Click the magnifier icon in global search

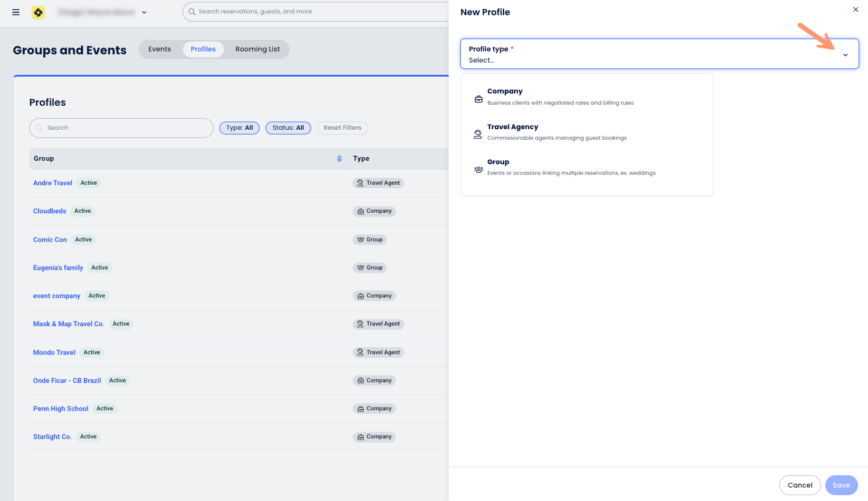(x=192, y=12)
